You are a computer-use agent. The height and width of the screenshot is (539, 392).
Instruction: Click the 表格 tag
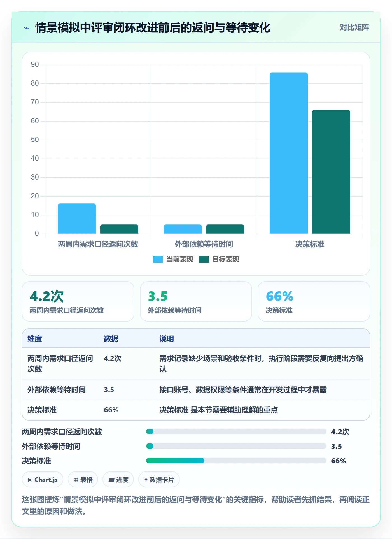point(83,480)
